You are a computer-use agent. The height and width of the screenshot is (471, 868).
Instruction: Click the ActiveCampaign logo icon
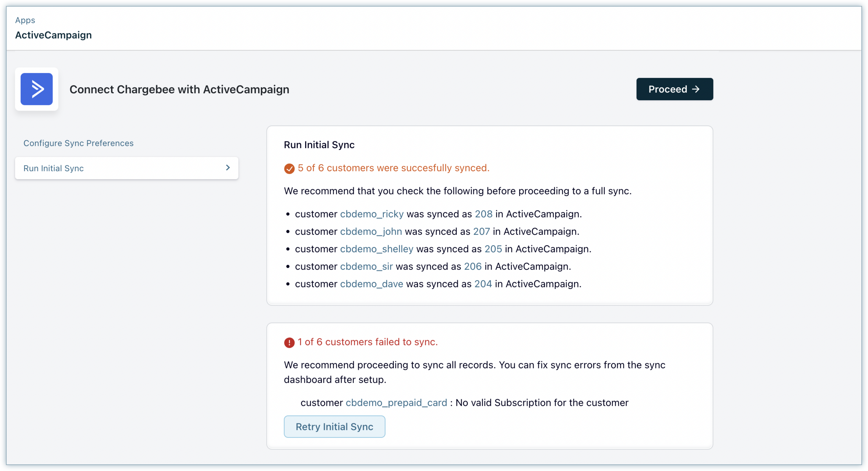click(36, 89)
